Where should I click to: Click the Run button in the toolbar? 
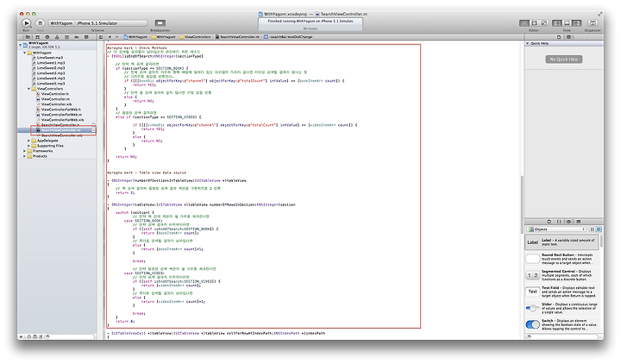click(x=26, y=23)
